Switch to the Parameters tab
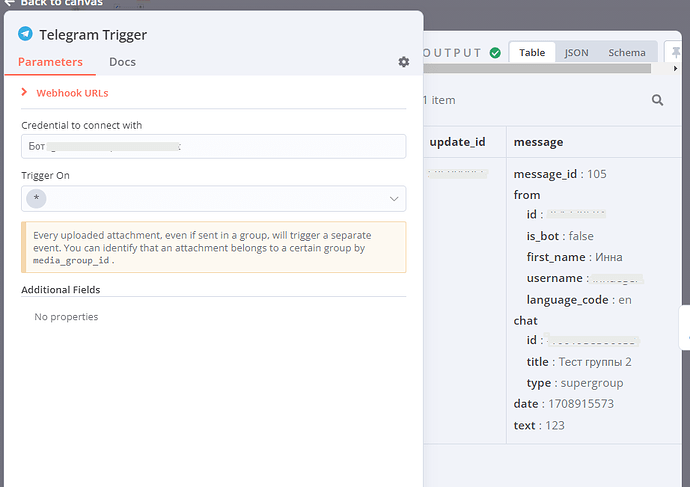 pyautogui.click(x=50, y=62)
